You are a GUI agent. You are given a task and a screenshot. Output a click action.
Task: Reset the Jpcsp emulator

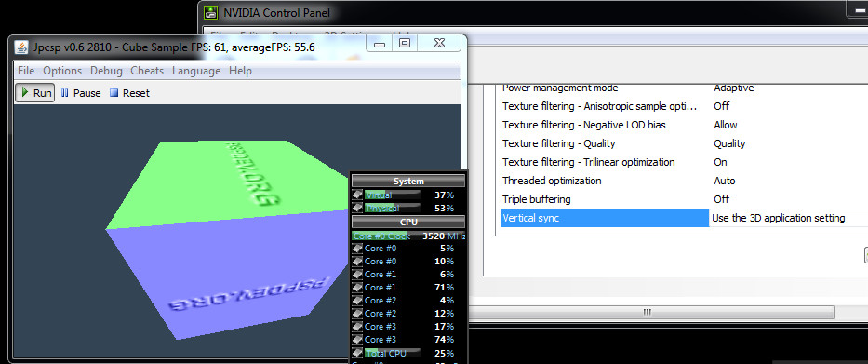pos(129,93)
